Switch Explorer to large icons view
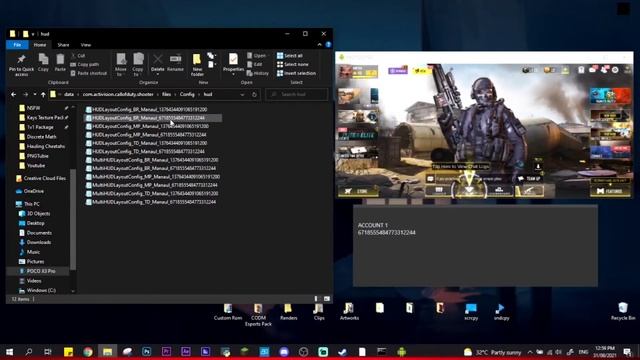 tap(327, 299)
